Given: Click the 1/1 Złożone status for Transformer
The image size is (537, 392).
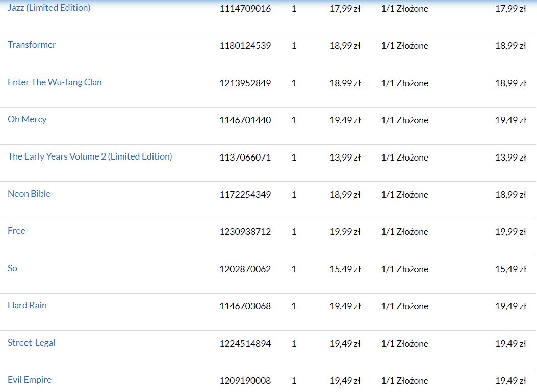Looking at the screenshot, I should click(x=405, y=45).
